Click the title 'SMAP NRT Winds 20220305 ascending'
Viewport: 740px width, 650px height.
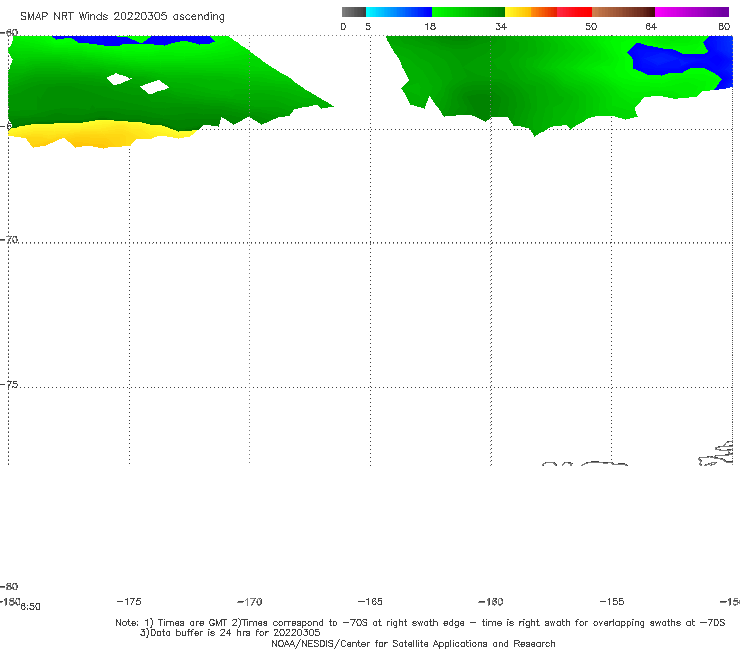coord(122,17)
